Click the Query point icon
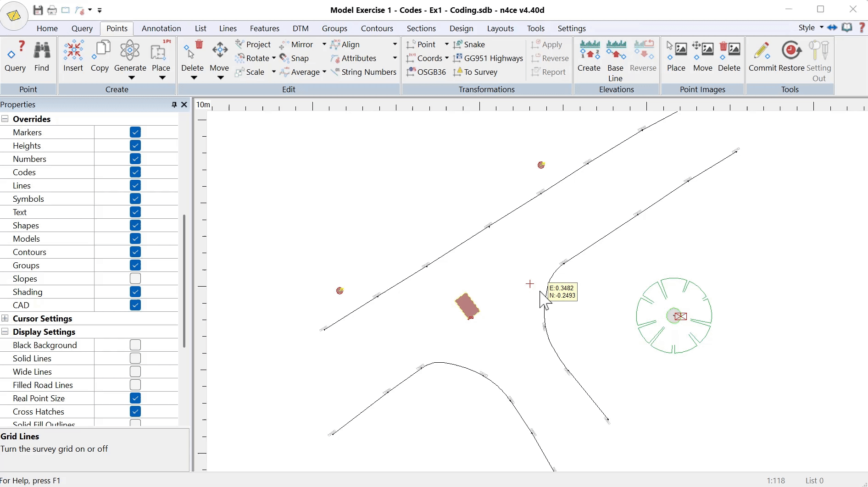Viewport: 868px width, 487px height. pos(15,51)
